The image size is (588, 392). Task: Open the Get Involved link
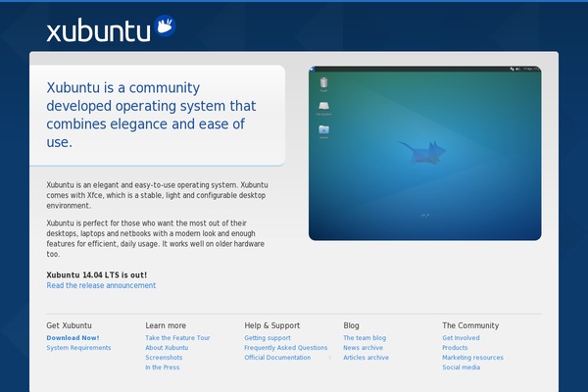click(461, 338)
